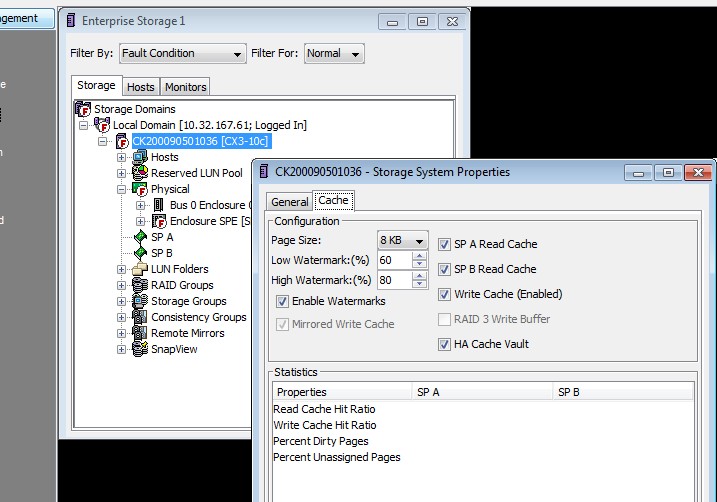The image size is (717, 502).
Task: Expand the Reserved LUN Pool node
Action: 121,173
